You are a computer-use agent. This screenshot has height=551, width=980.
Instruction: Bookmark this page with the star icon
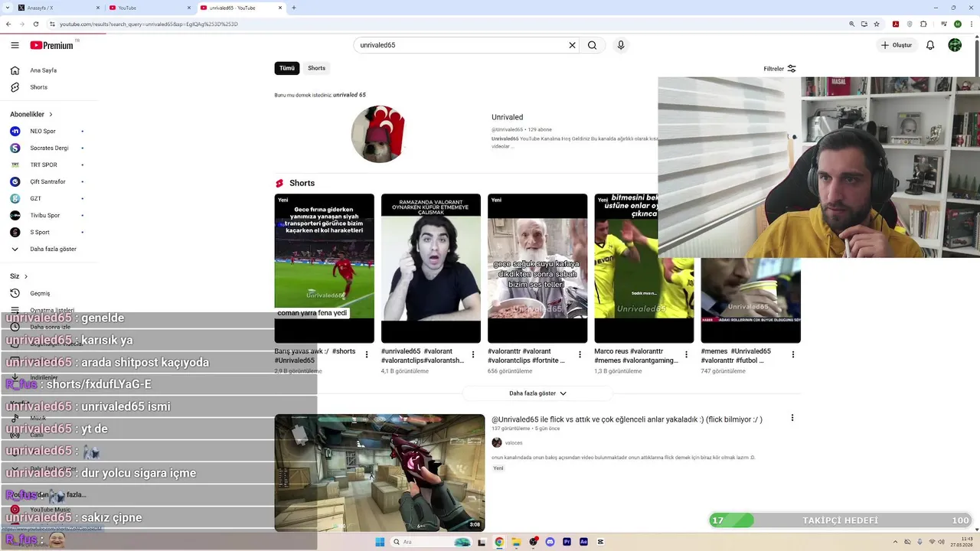(x=877, y=24)
